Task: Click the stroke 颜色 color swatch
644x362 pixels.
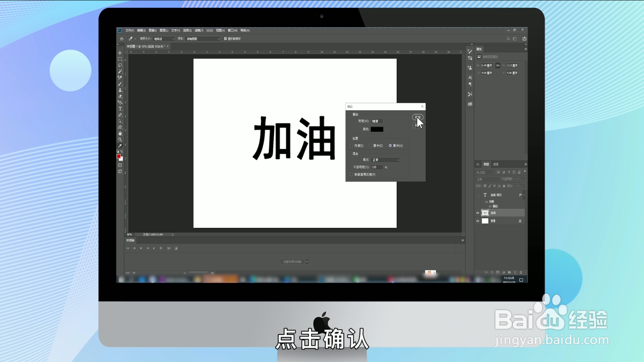Action: pos(377,129)
